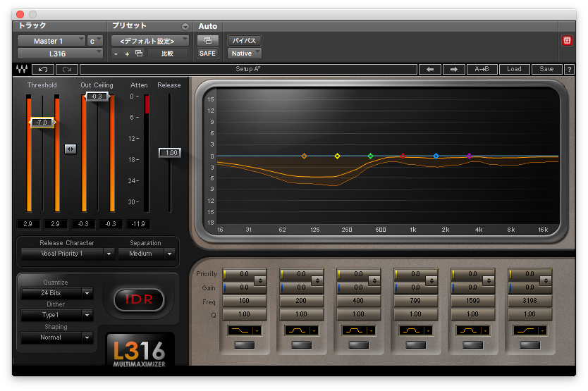Image resolution: width=588 pixels, height=391 pixels.
Task: Click the Load preset button
Action: pos(514,69)
